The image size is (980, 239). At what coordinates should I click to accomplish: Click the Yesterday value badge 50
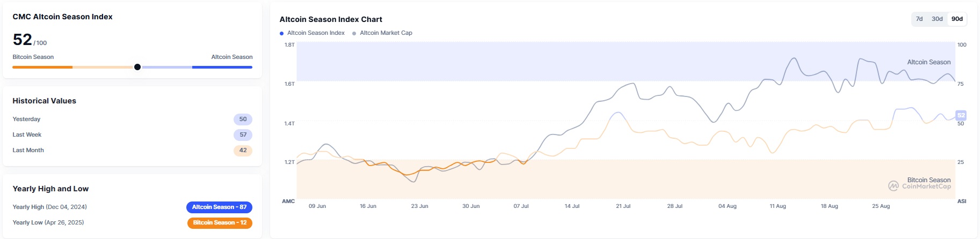click(x=243, y=119)
